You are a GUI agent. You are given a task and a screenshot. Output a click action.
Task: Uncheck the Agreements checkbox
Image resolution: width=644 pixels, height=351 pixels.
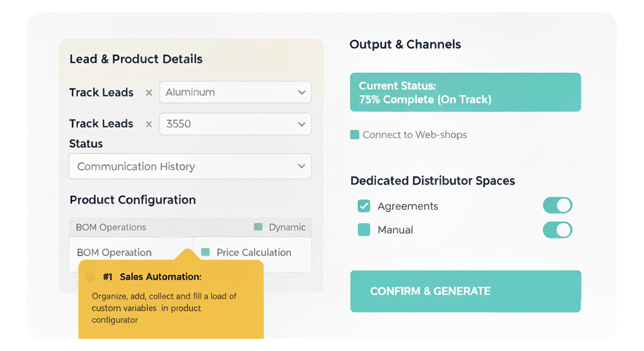(x=364, y=206)
